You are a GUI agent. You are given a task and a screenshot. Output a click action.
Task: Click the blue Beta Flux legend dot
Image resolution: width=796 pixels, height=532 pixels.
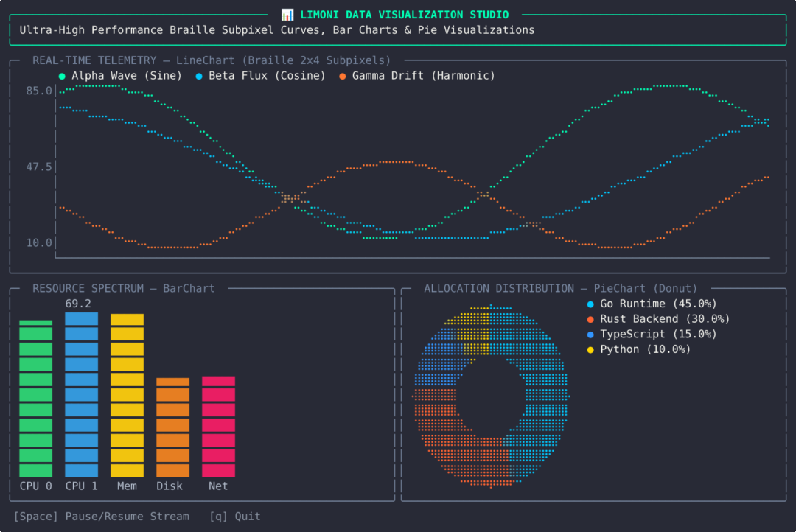[199, 76]
